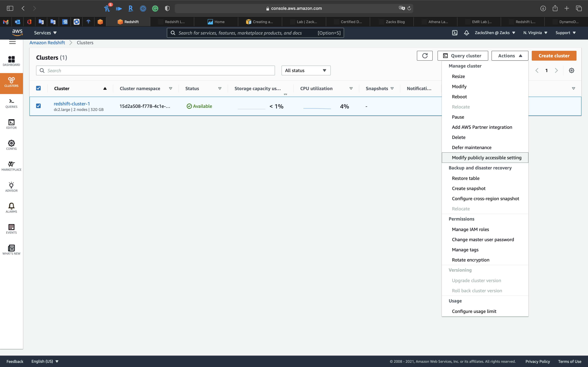This screenshot has height=367, width=588.
Task: Expand the All status filter dropdown
Action: click(x=306, y=70)
